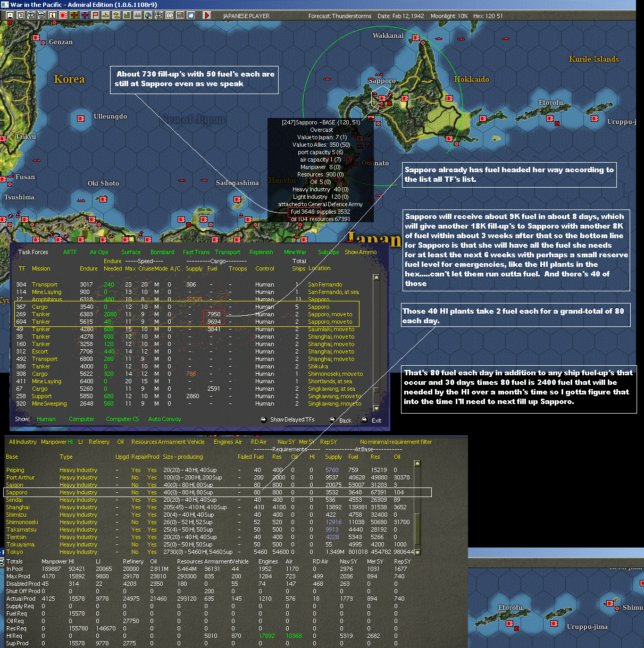Toggle the Sub Ops filter

pyautogui.click(x=328, y=252)
